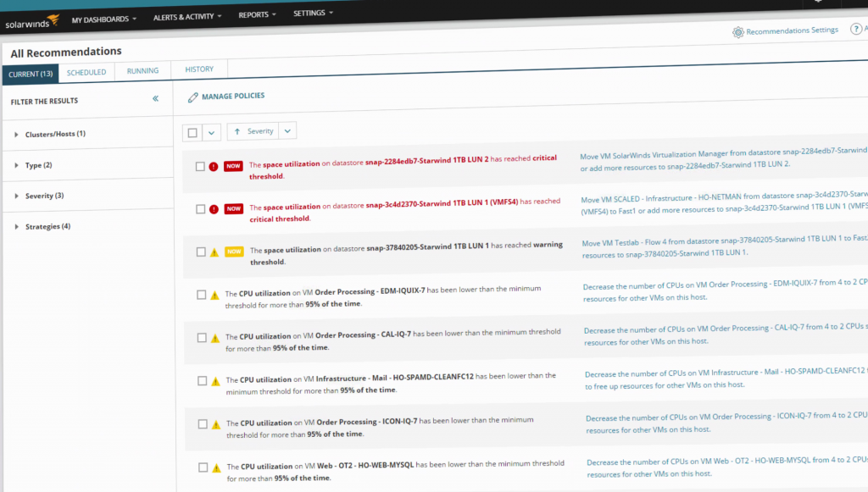Viewport: 868px width, 492px height.
Task: Click the help question mark icon
Action: pyautogui.click(x=856, y=29)
